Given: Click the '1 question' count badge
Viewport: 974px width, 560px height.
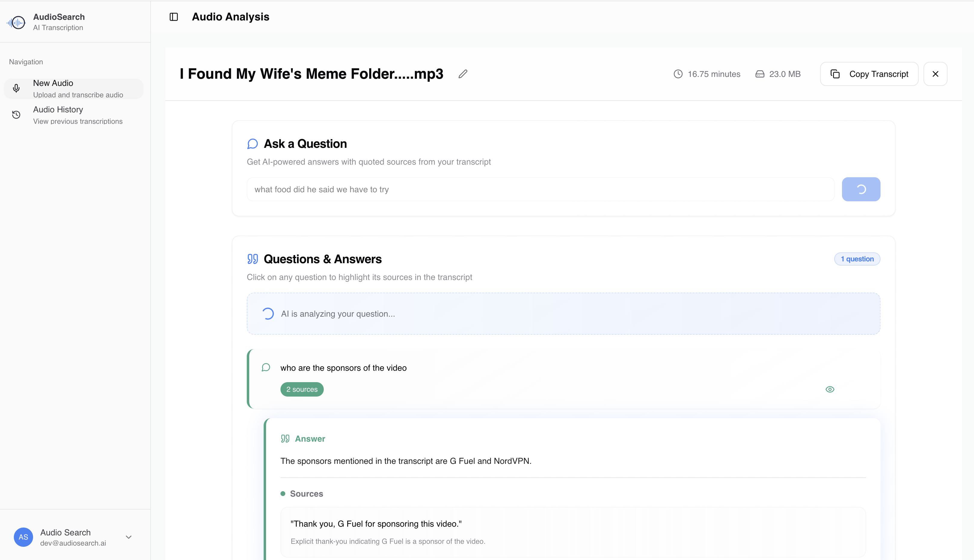Looking at the screenshot, I should coord(857,259).
